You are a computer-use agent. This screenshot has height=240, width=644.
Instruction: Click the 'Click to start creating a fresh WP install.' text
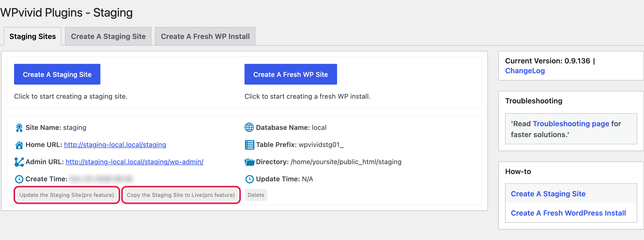(307, 96)
